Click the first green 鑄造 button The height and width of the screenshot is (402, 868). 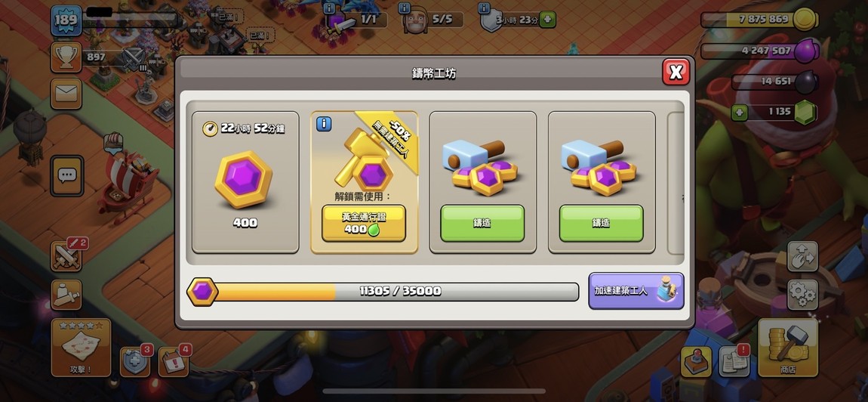482,223
